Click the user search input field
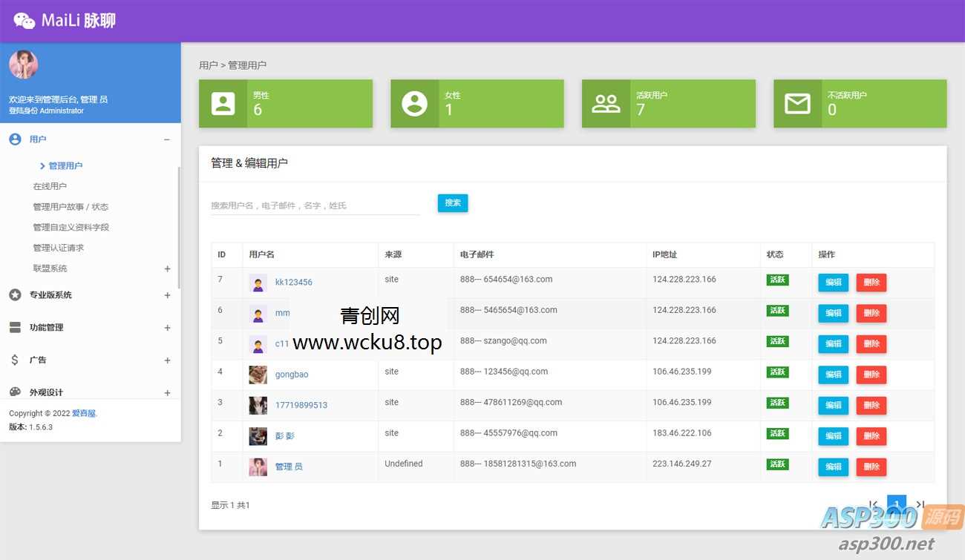The height and width of the screenshot is (560, 965). click(x=312, y=205)
